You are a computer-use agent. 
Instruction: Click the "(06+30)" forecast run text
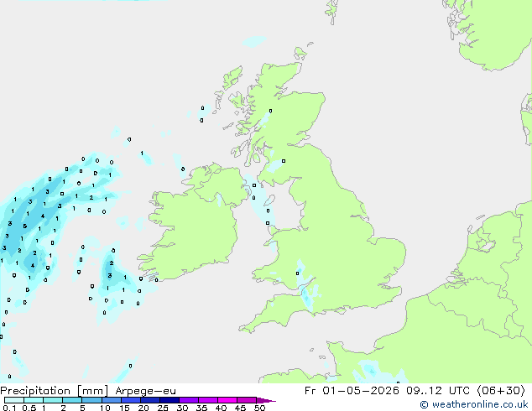pyautogui.click(x=501, y=391)
